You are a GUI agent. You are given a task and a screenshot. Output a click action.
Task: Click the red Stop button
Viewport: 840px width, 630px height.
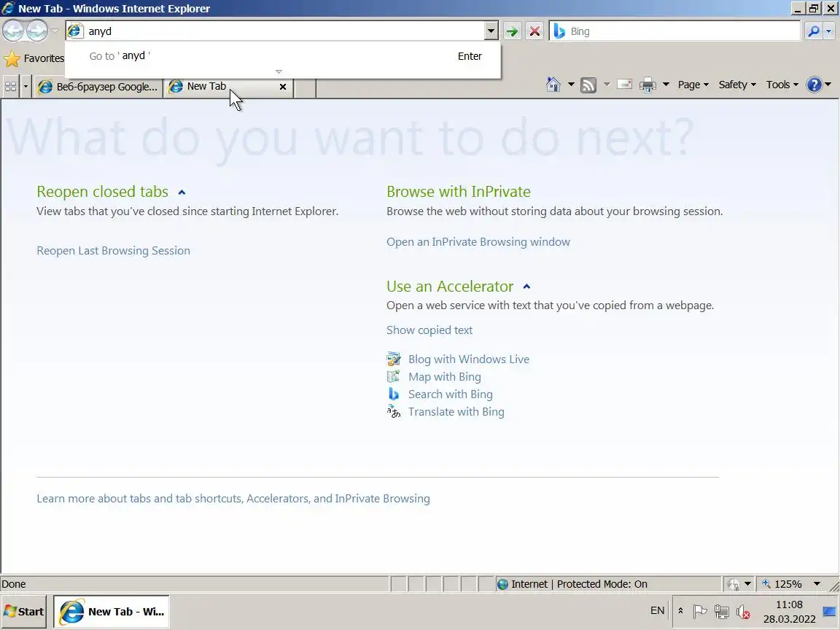[x=534, y=31]
